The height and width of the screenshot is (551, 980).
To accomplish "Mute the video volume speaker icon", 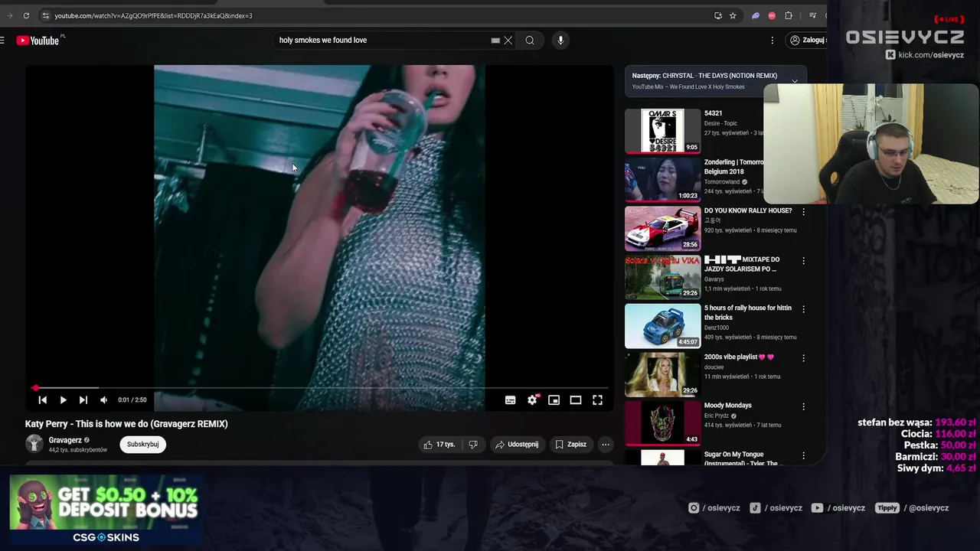I will (103, 400).
